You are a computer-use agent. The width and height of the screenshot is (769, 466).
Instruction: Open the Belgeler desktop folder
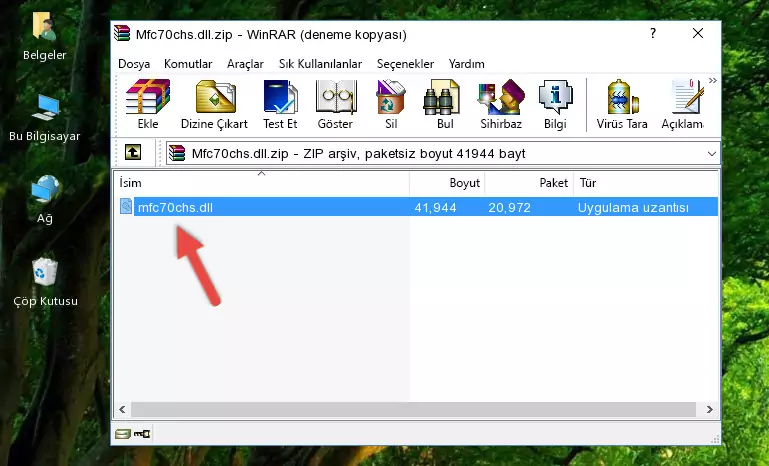44,36
